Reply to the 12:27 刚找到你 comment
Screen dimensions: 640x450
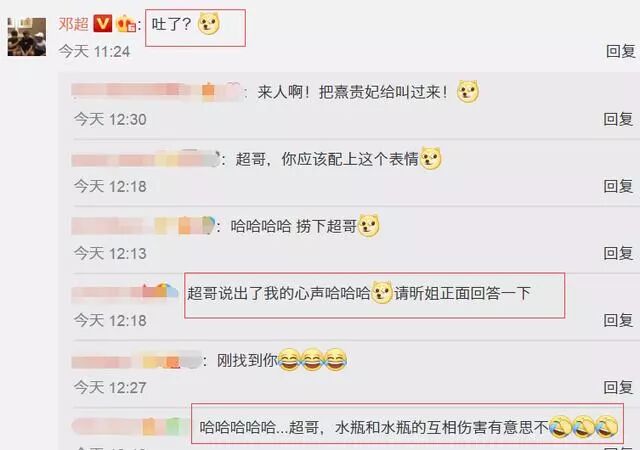tap(618, 387)
